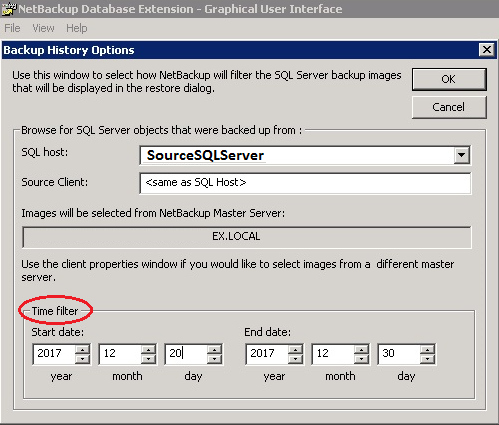Click the end date day field showing 30
This screenshot has width=499, height=425.
399,354
